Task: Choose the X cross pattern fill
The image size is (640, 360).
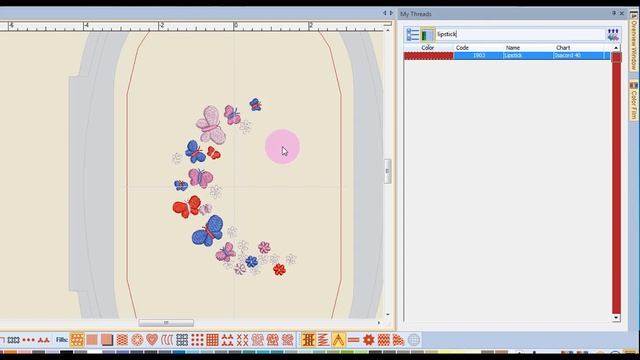Action: (242, 340)
